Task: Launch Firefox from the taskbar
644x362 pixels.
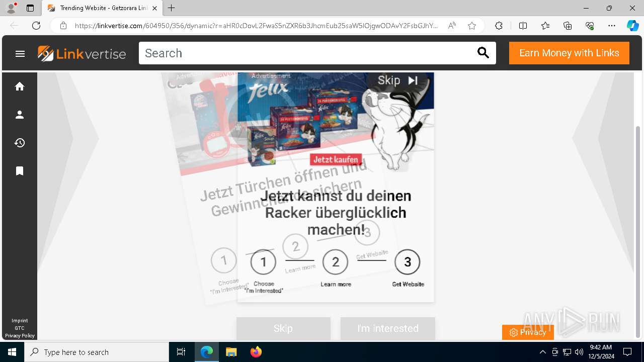Action: tap(256, 352)
